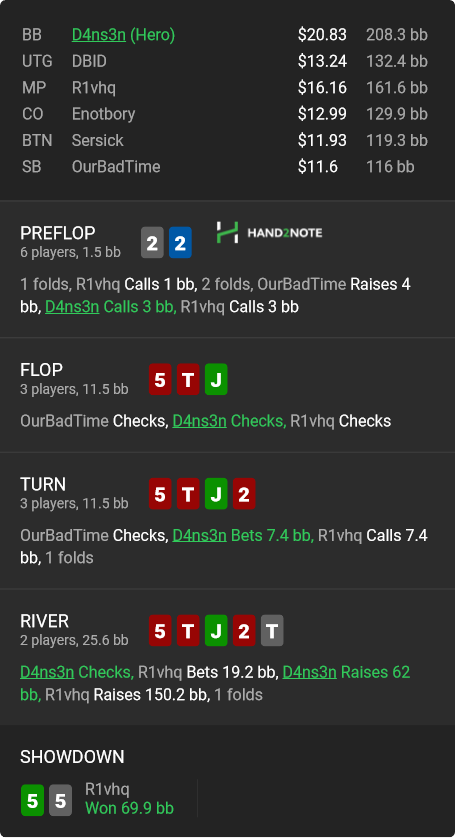Click the green J card on the flop

(216, 379)
